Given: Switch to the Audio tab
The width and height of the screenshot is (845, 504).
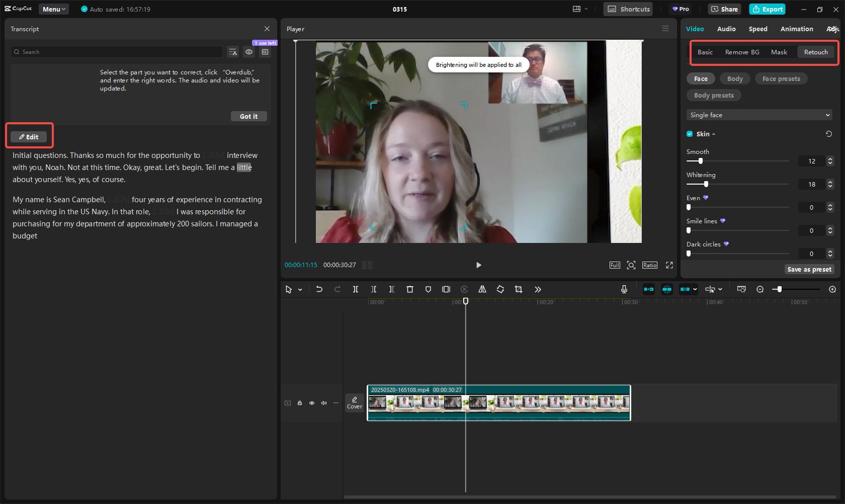Looking at the screenshot, I should coord(726,29).
